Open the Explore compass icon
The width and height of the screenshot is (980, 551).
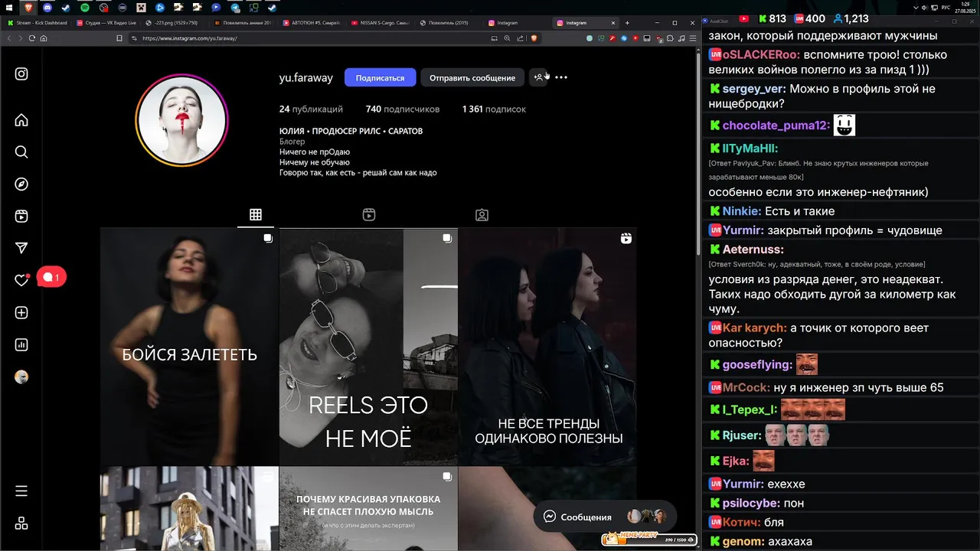tap(21, 184)
